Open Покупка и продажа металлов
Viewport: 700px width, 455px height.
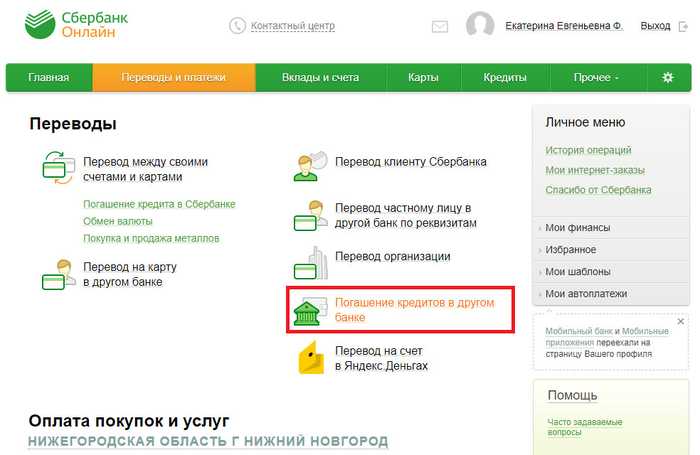coord(151,238)
